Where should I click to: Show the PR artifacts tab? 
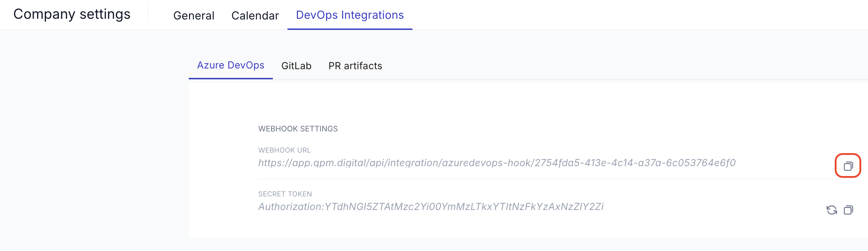click(355, 66)
